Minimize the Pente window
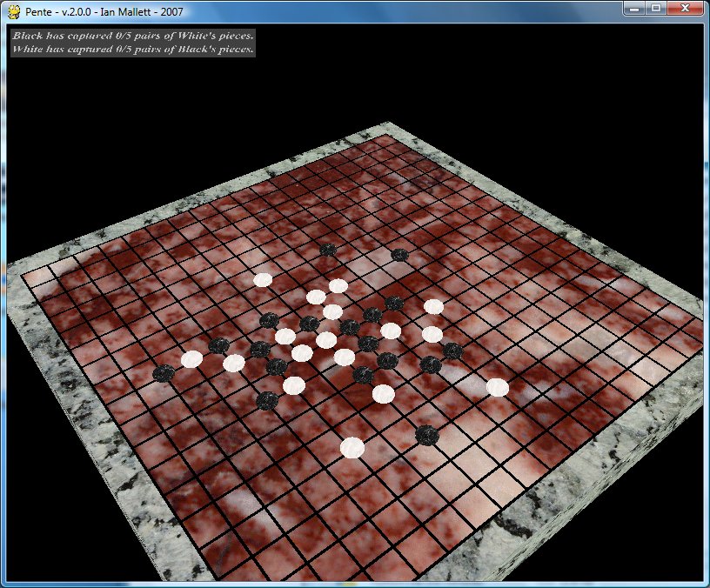710x588 pixels. [x=636, y=8]
